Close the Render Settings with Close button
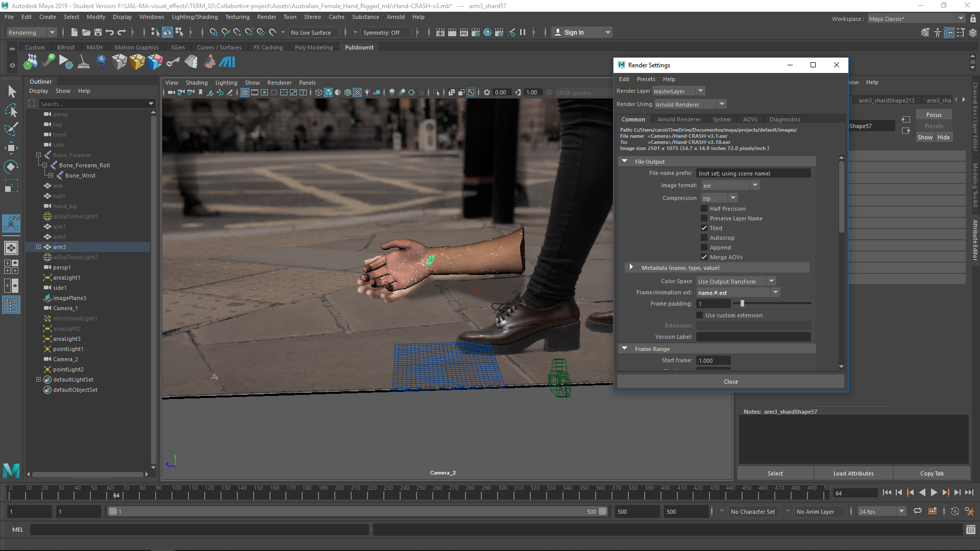The image size is (980, 551). 730,382
